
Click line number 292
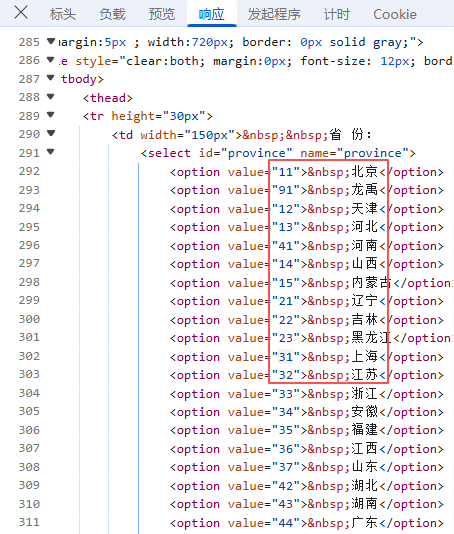(29, 171)
